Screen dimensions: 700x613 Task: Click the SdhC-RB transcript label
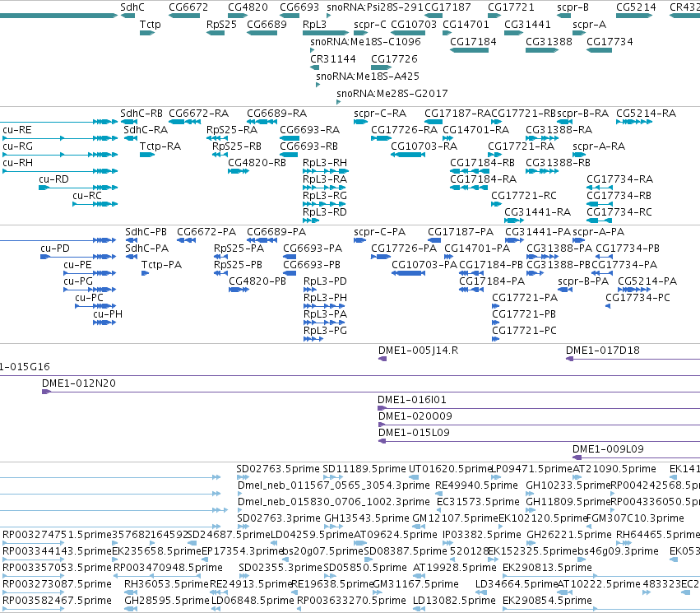click(141, 114)
